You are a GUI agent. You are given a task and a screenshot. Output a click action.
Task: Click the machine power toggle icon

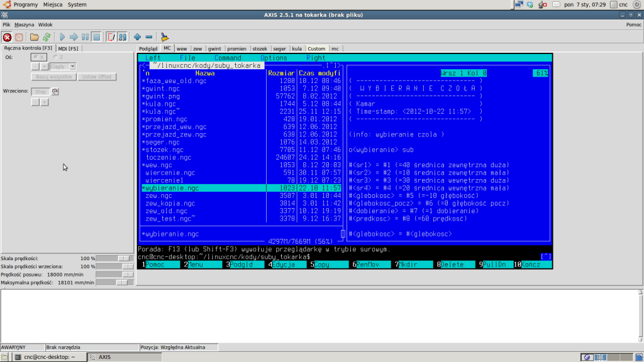point(19,36)
